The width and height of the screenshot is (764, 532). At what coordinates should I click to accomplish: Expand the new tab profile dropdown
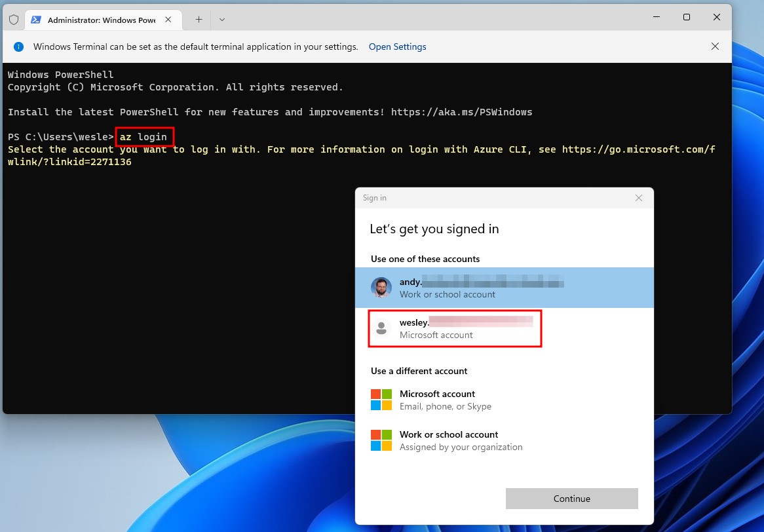[x=221, y=20]
